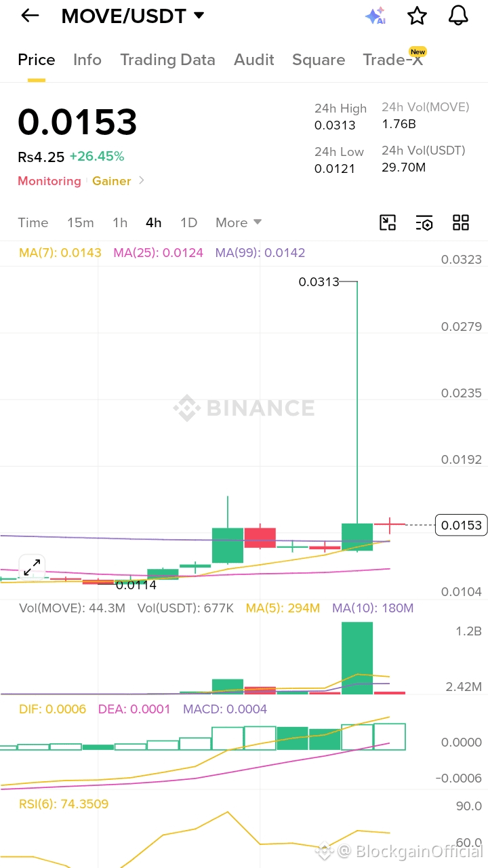
Task: Tap the Vol(MOVE): 44.3M label
Action: click(x=72, y=608)
